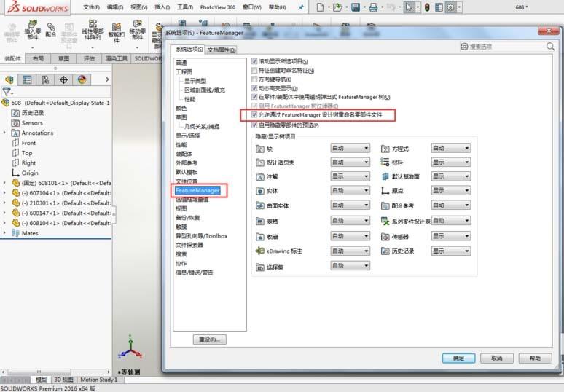Screen dimensions: 564x392
Task: Select 异型孔向导/Toolbox in options list
Action: pos(201,236)
